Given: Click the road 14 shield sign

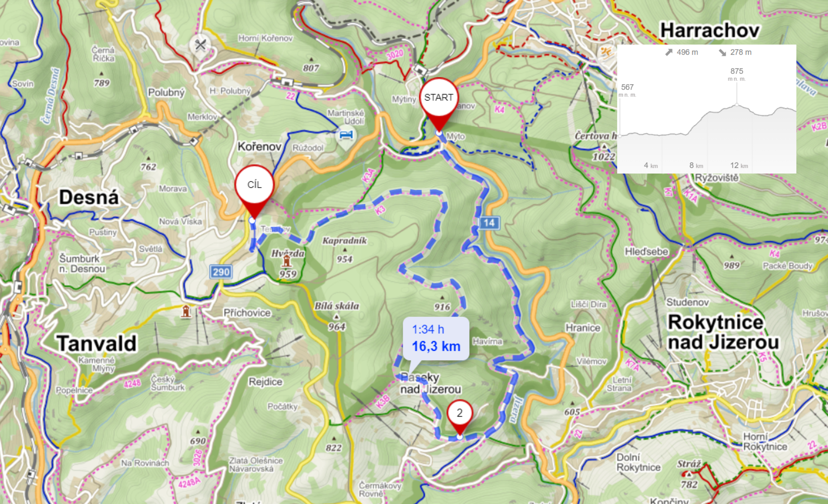Looking at the screenshot, I should click(489, 223).
